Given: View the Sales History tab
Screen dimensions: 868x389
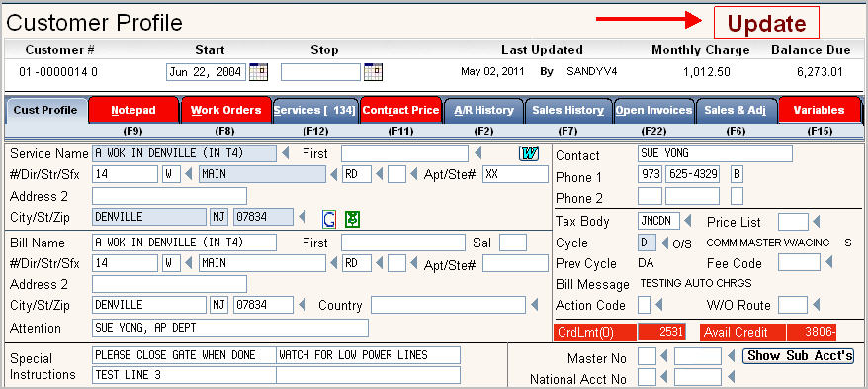Looking at the screenshot, I should (568, 110).
